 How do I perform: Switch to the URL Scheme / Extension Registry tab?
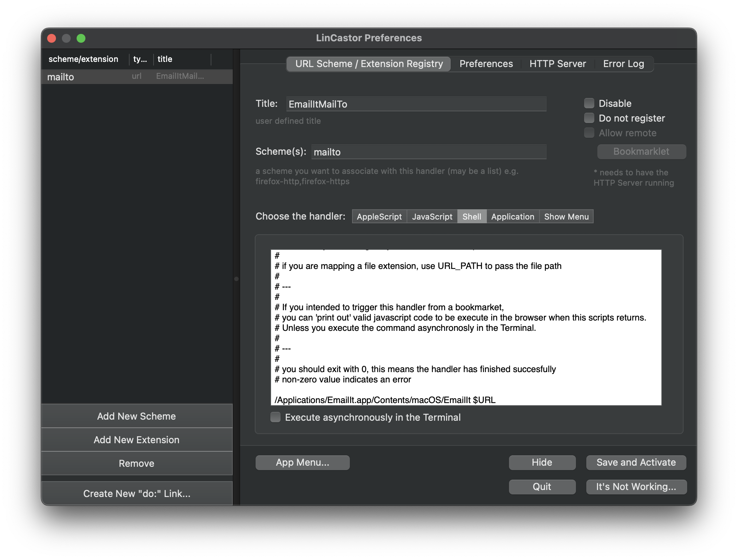coord(369,63)
